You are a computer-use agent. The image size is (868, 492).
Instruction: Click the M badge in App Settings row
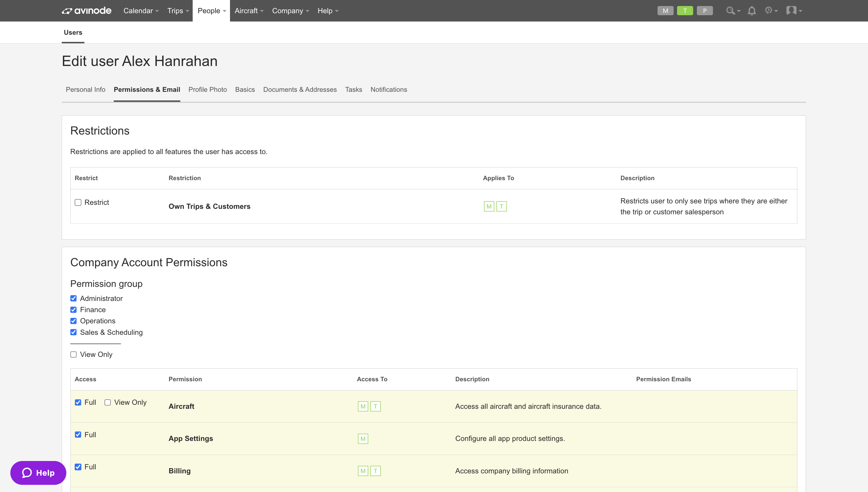[363, 439]
